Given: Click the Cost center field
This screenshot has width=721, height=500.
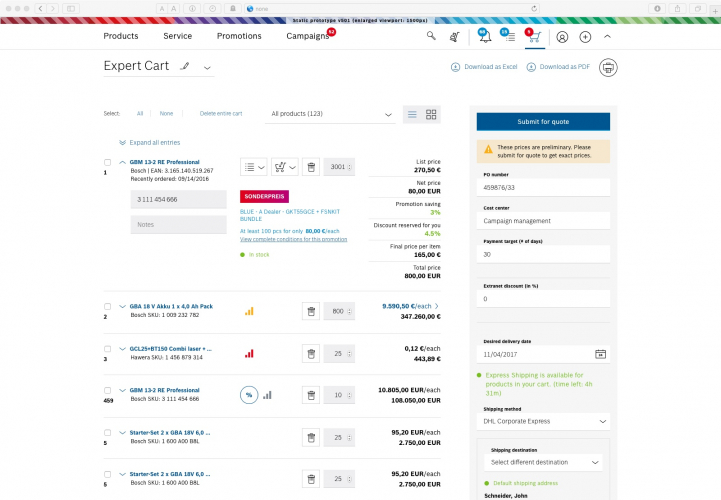Looking at the screenshot, I should tap(543, 221).
